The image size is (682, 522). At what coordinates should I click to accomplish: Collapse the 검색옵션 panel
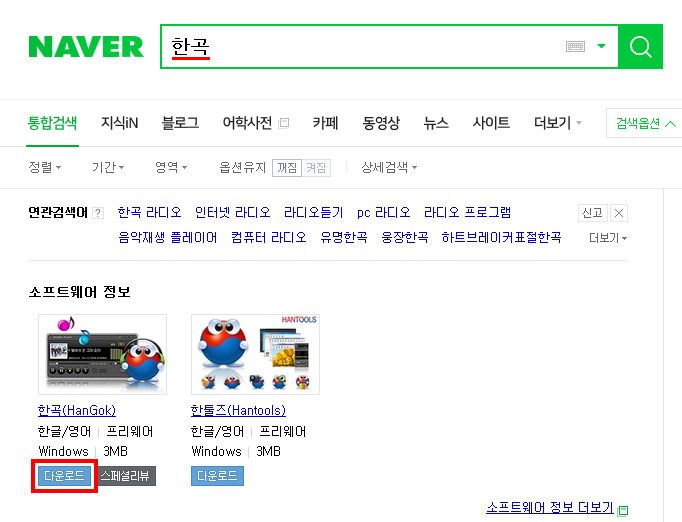point(645,124)
